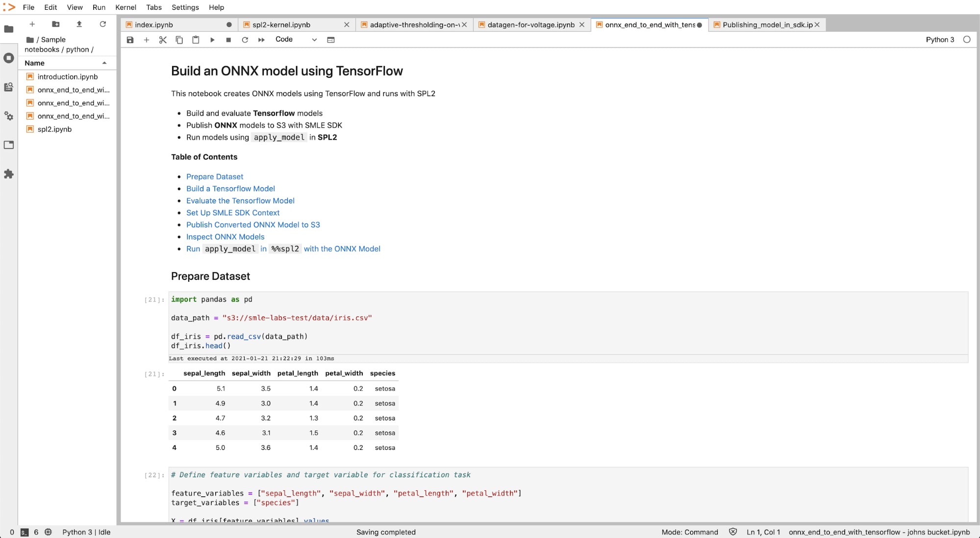Click the New Launcher plus icon in file browser
980x538 pixels.
(32, 24)
